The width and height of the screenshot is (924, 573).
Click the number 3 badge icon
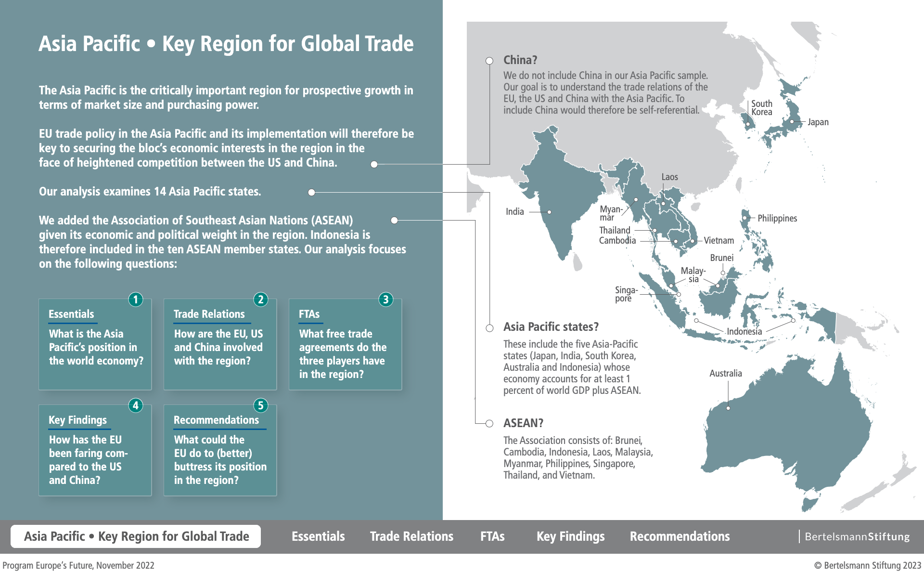pos(386,300)
